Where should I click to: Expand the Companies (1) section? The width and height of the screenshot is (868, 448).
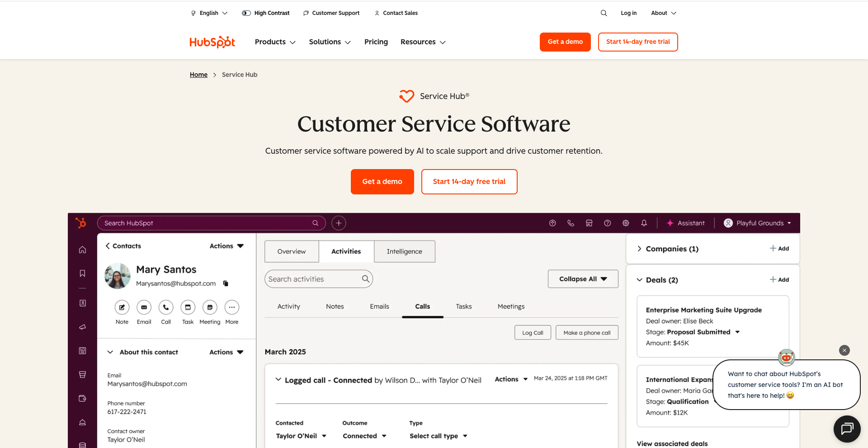(x=639, y=249)
